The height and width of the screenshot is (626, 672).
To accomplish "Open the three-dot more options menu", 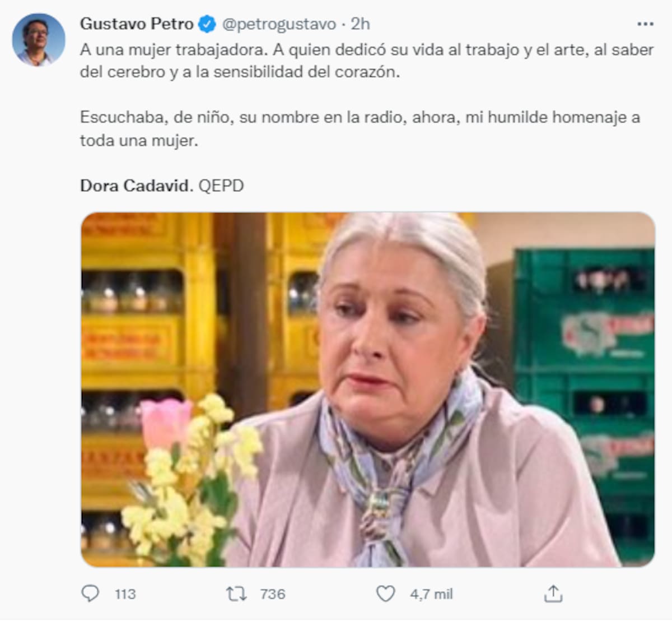I will pos(646,24).
